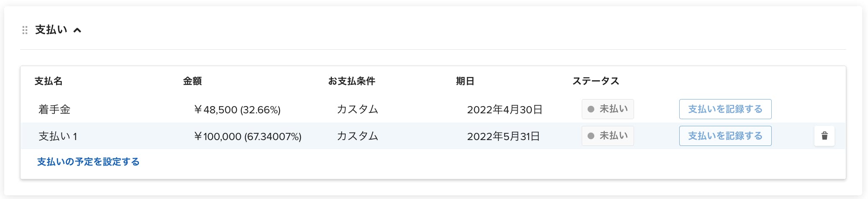The height and width of the screenshot is (199, 868).
Task: Record payment for 着手金
Action: [725, 109]
